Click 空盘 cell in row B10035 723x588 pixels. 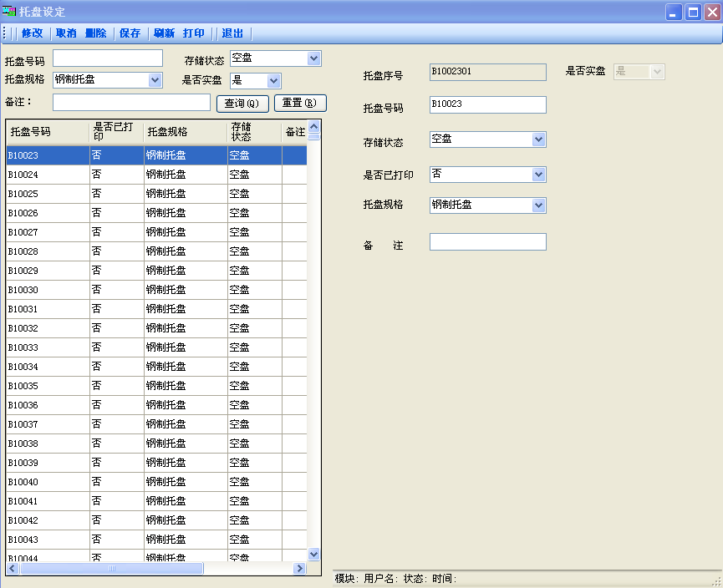click(x=255, y=386)
